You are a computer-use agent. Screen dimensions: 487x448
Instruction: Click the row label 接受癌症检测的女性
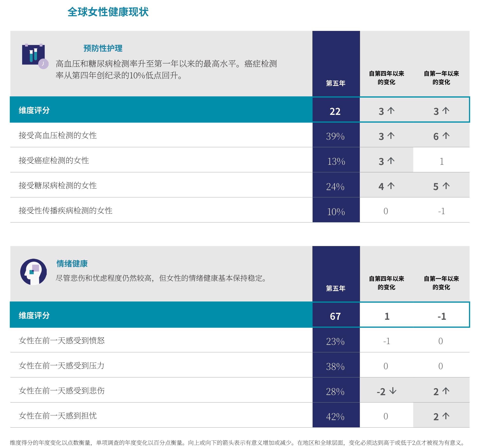pyautogui.click(x=54, y=160)
